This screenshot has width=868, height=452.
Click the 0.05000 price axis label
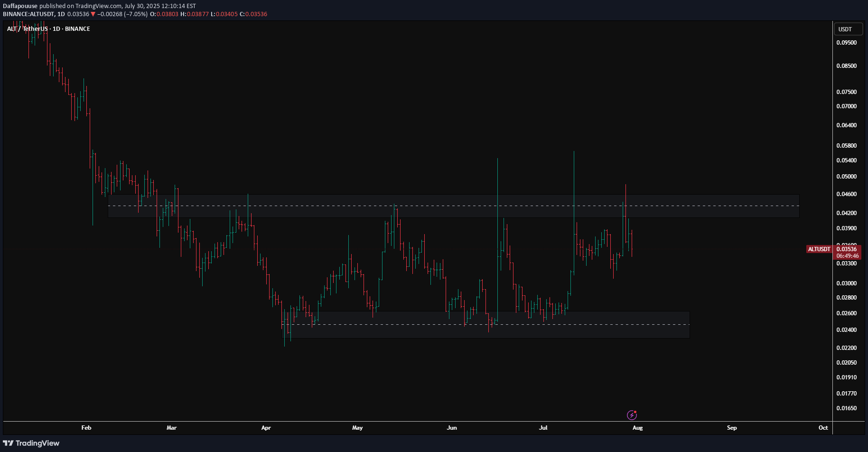847,177
